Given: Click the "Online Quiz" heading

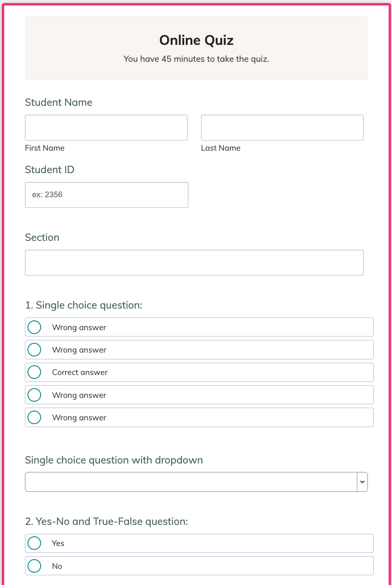Looking at the screenshot, I should click(196, 40).
